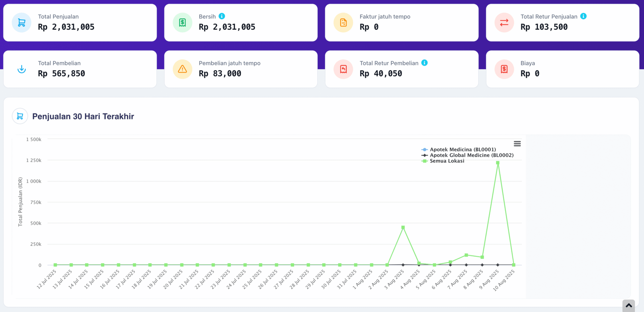Image resolution: width=644 pixels, height=312 pixels.
Task: Toggle Apotek Global Medicine (BL0002) legend series
Action: pos(471,155)
